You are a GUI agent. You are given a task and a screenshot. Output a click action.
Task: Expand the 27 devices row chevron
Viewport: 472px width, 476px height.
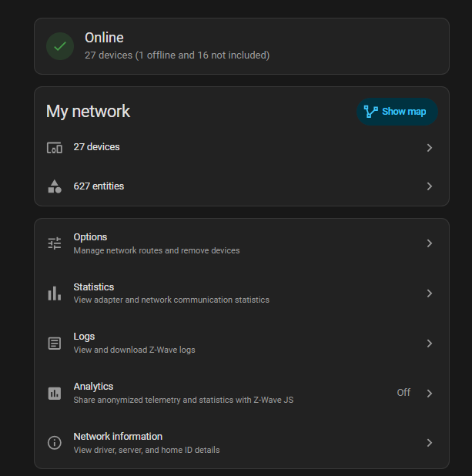point(430,148)
